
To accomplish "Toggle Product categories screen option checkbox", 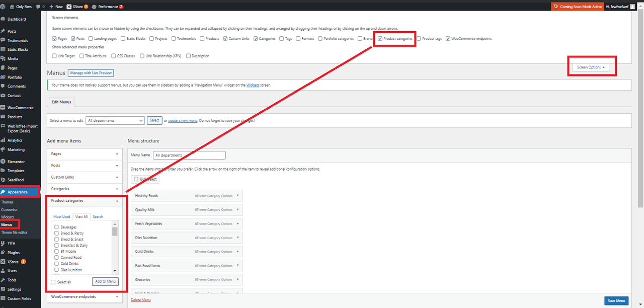I will click(x=380, y=39).
